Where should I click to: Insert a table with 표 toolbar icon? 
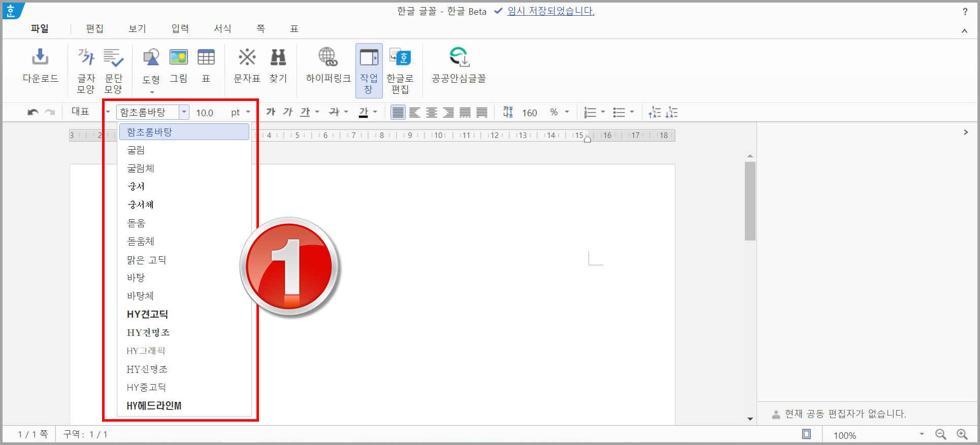tap(206, 65)
